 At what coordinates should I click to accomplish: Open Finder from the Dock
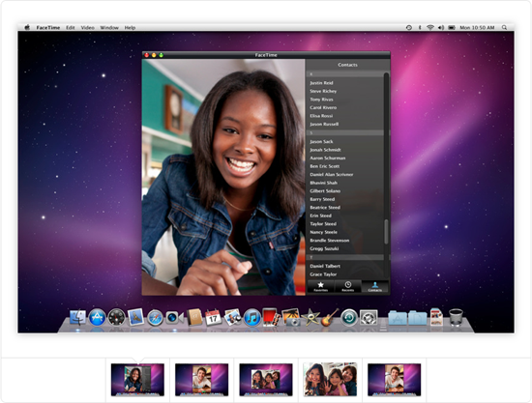click(x=77, y=318)
